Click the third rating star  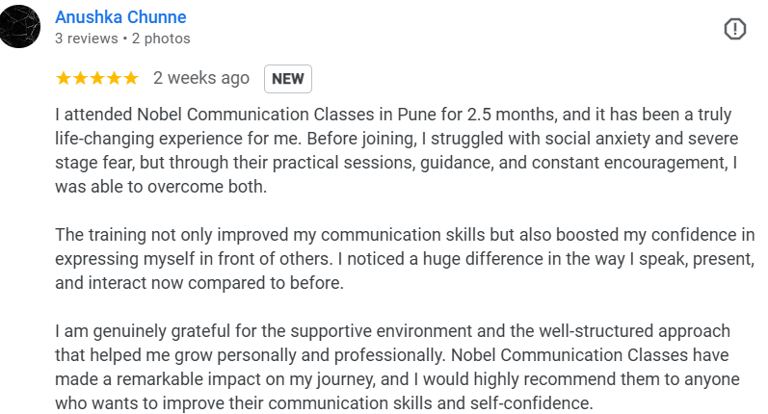[97, 78]
